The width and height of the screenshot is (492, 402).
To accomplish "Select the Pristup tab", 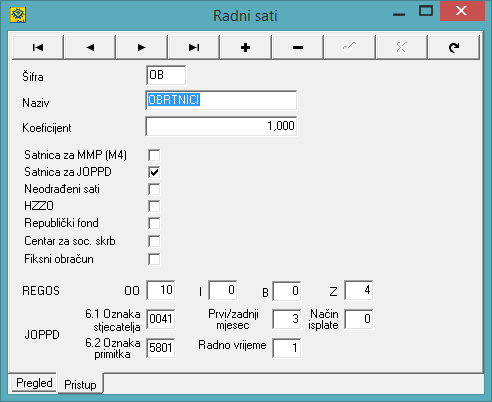I will coord(80,384).
